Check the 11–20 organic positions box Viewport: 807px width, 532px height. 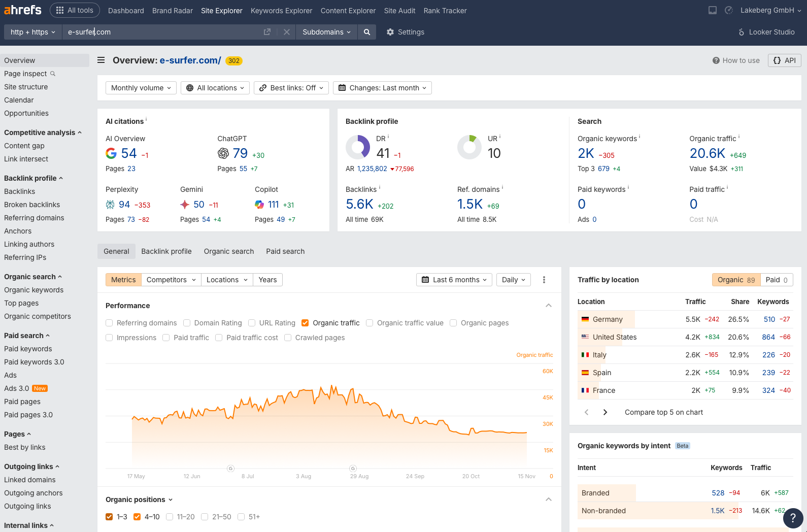[x=170, y=517]
